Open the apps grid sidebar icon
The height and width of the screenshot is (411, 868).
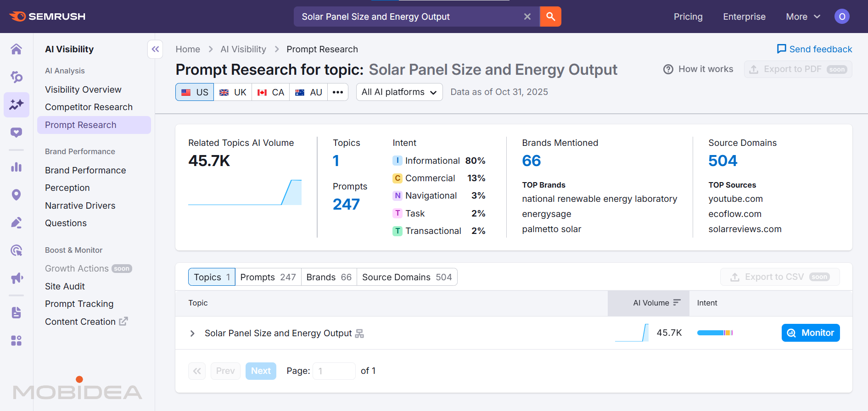(x=17, y=340)
